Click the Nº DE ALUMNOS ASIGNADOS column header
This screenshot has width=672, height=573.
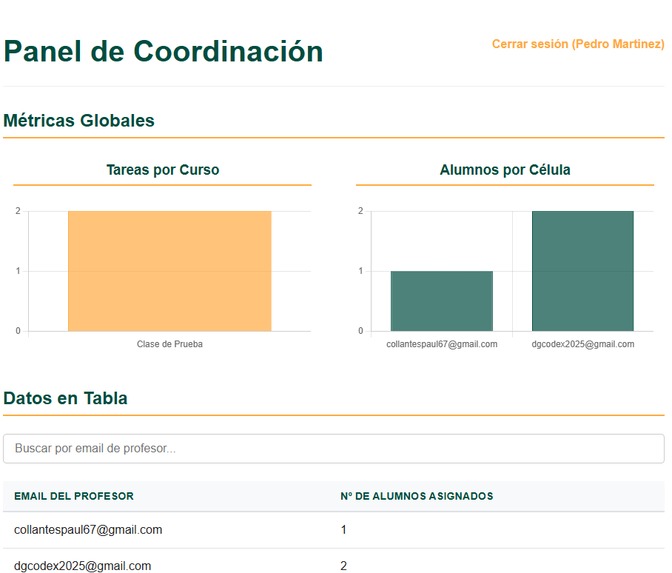click(x=417, y=496)
